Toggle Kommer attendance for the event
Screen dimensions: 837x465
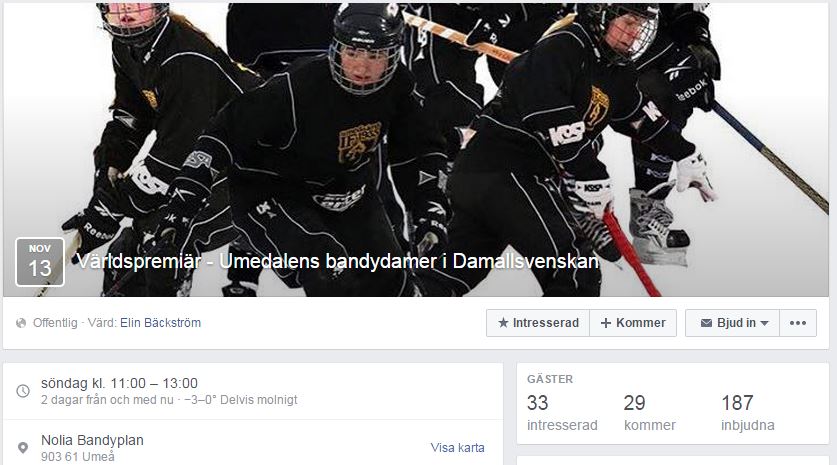coord(633,323)
